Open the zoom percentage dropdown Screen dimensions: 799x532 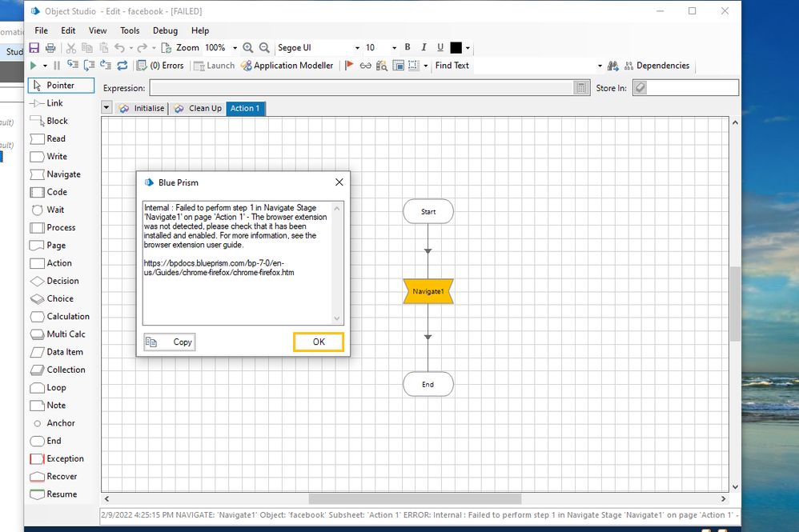[x=234, y=48]
